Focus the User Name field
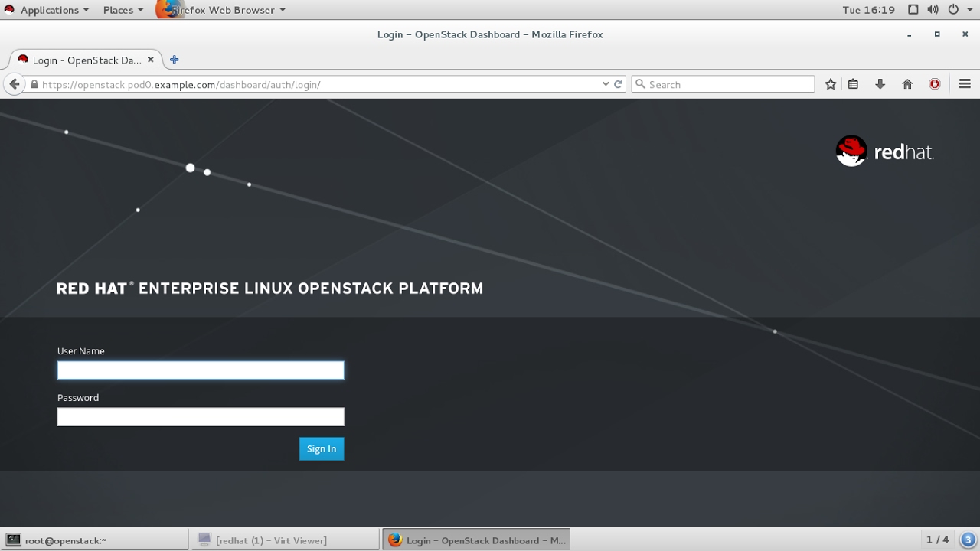Viewport: 980px width, 551px height. (x=201, y=370)
